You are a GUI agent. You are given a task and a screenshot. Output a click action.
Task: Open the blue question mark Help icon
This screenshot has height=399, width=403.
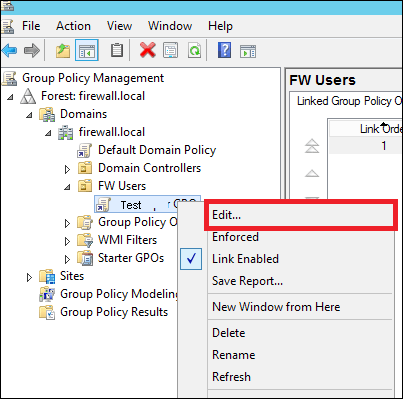coord(225,50)
